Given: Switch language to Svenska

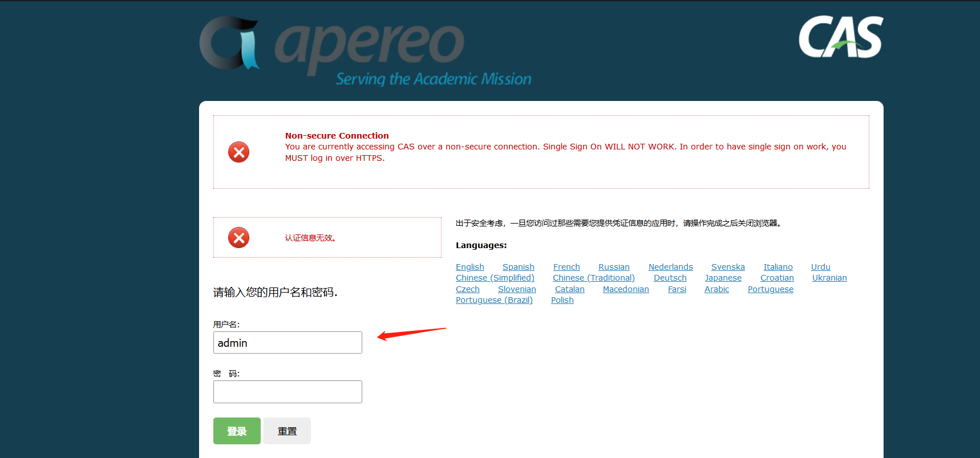Looking at the screenshot, I should (x=728, y=267).
